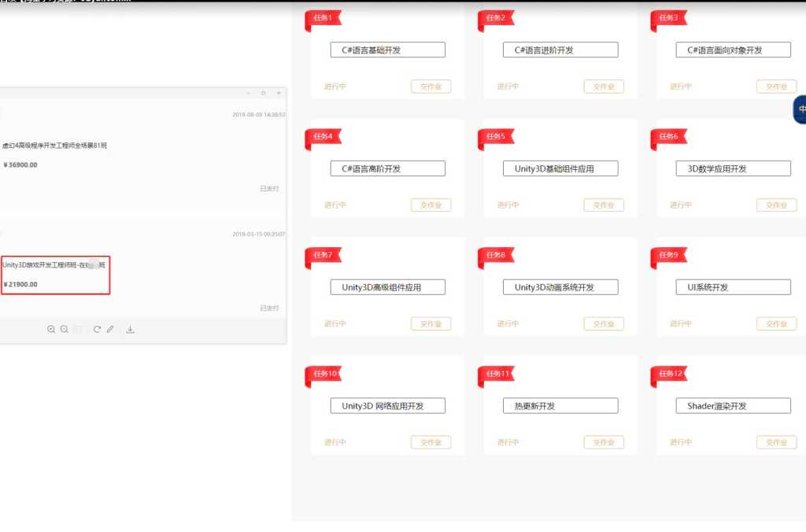Image resolution: width=806 pixels, height=532 pixels.
Task: Maximize the image viewer window
Action: (264, 93)
